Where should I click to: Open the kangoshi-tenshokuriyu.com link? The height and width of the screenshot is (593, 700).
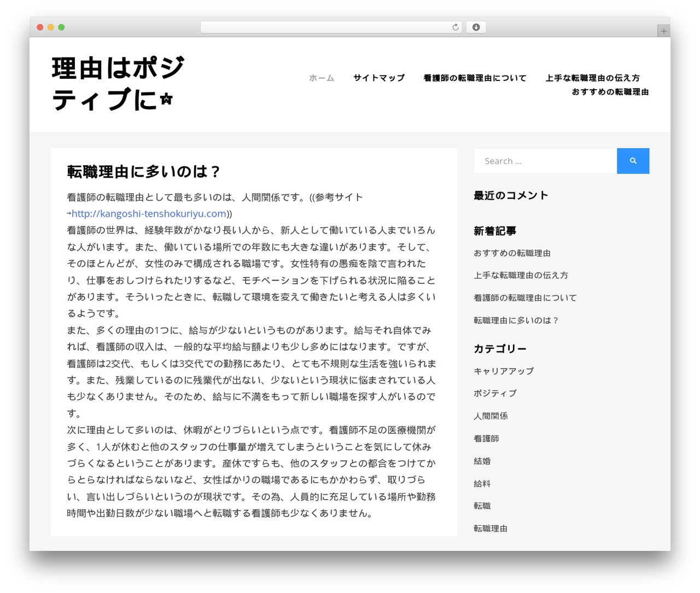(149, 213)
